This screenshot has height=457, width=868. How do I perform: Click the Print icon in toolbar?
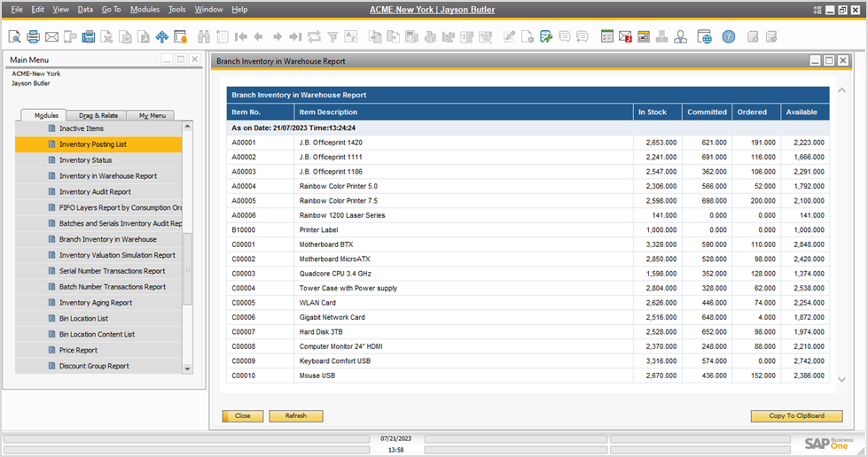(33, 36)
